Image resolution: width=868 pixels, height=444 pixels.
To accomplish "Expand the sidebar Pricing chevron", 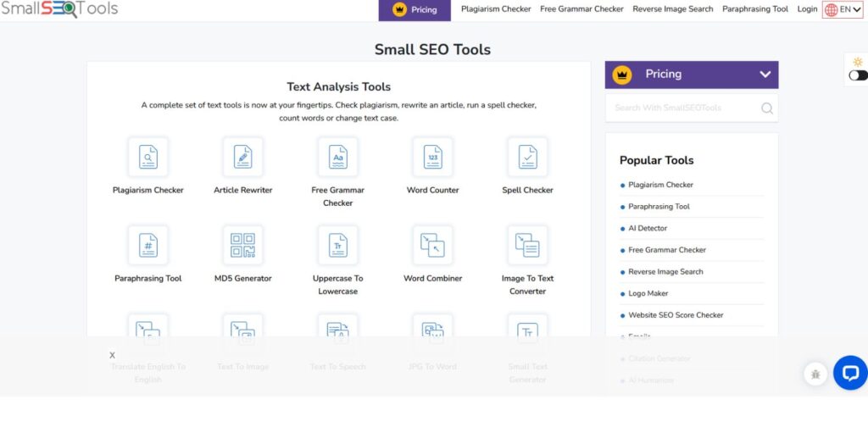I will click(x=765, y=75).
